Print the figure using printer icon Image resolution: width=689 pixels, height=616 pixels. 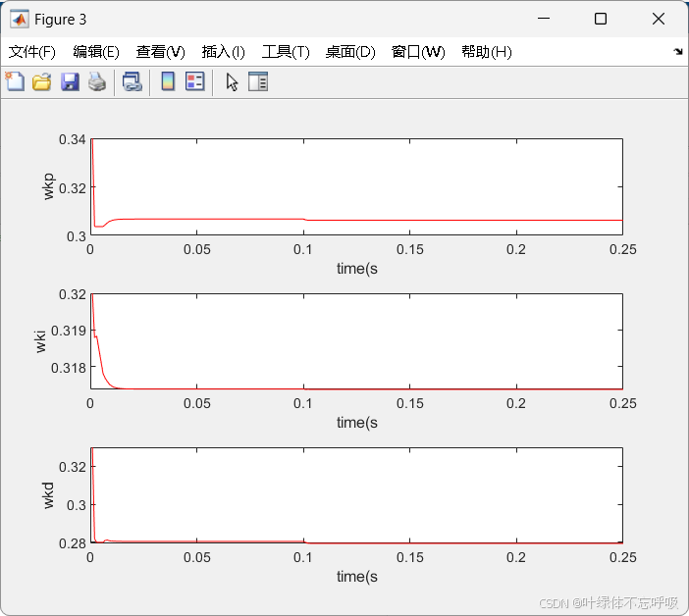coord(97,82)
